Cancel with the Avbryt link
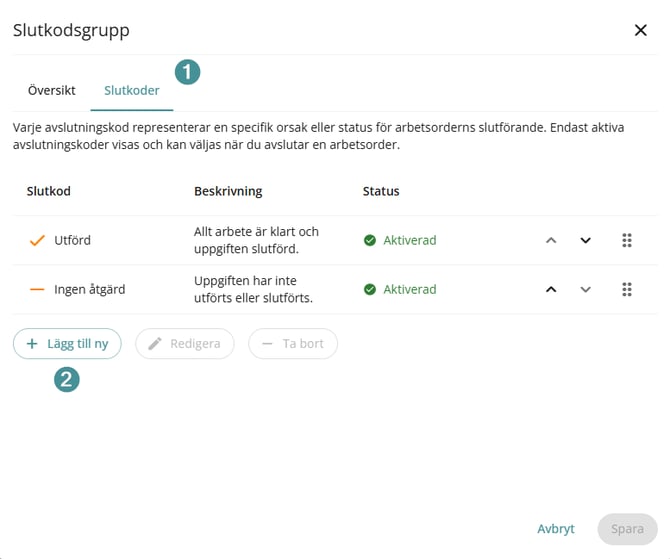This screenshot has height=559, width=670. coord(555,529)
